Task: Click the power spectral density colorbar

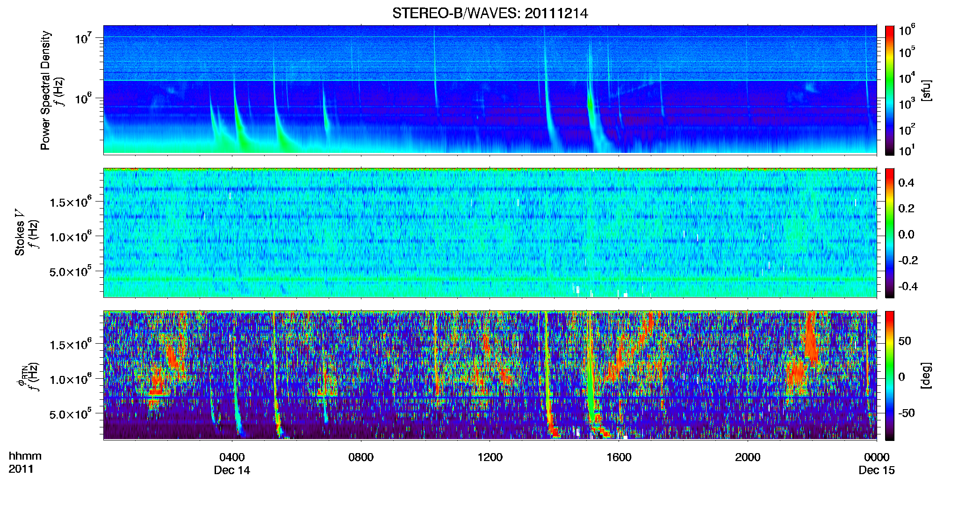Action: pos(890,90)
